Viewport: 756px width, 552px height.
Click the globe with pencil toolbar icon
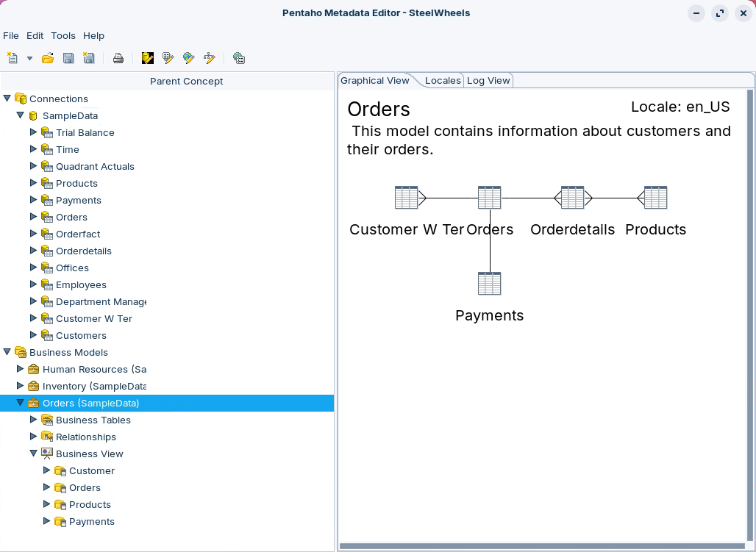[x=188, y=58]
